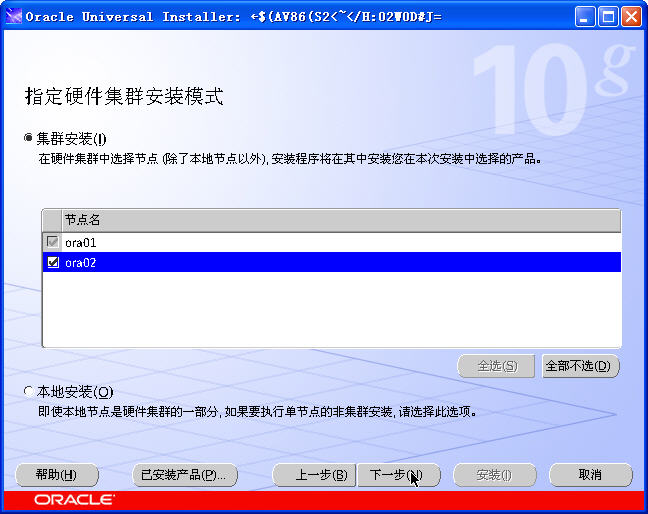
Task: Click the 节点名 column header
Action: coord(341,220)
